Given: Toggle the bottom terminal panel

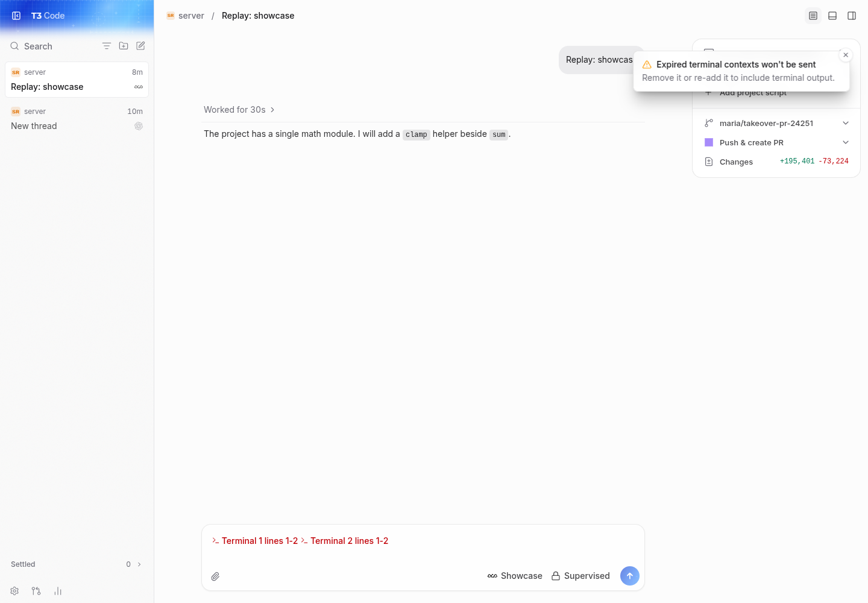Looking at the screenshot, I should [x=832, y=16].
